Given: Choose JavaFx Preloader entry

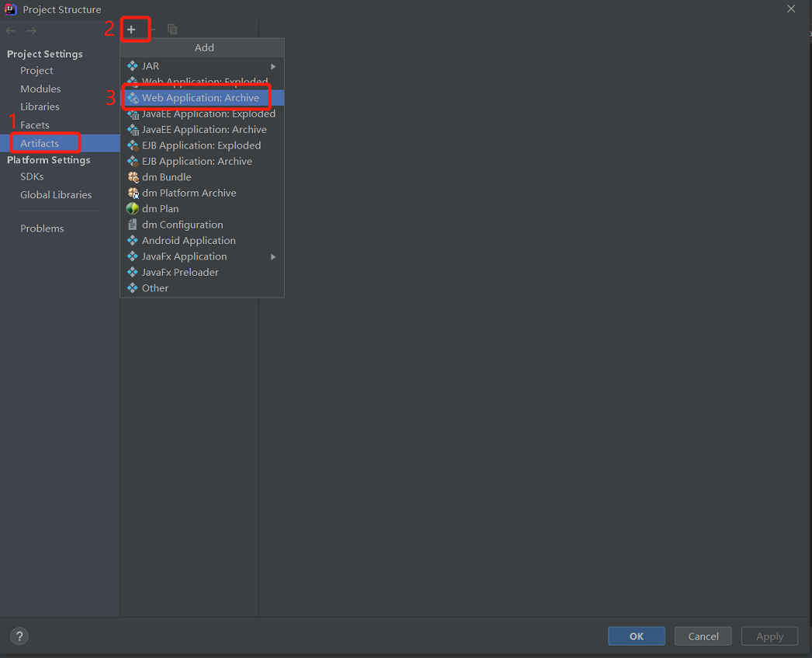Looking at the screenshot, I should 202,272.
